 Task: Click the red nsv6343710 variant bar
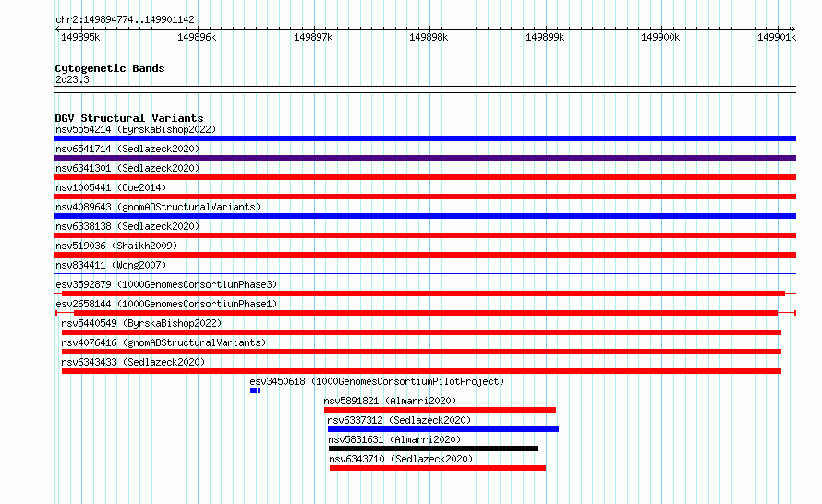click(x=438, y=468)
